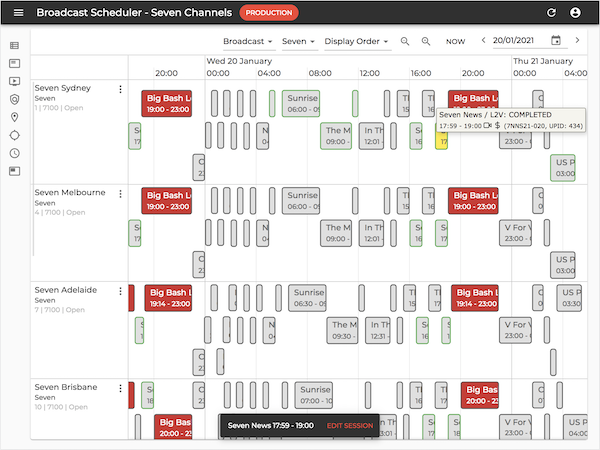Edit the 20/01/2021 date field
The height and width of the screenshot is (450, 600).
513,40
